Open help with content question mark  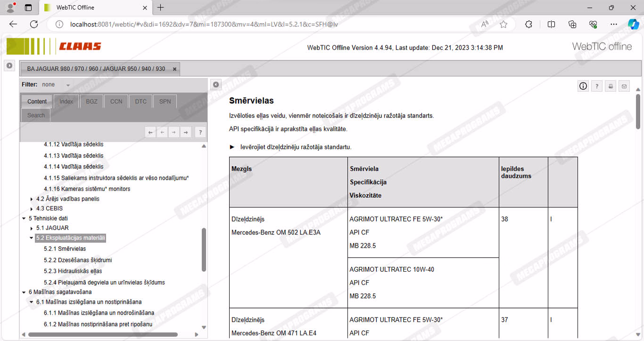click(x=597, y=86)
